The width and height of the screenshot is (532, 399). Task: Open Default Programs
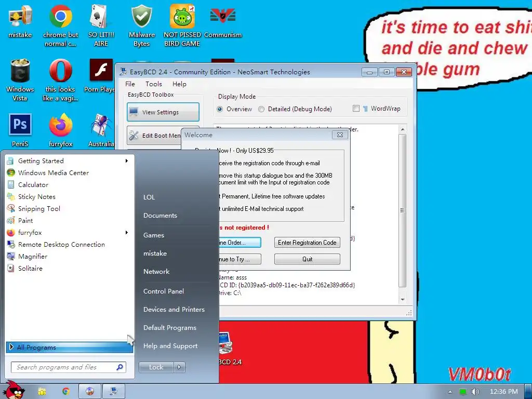tap(170, 328)
